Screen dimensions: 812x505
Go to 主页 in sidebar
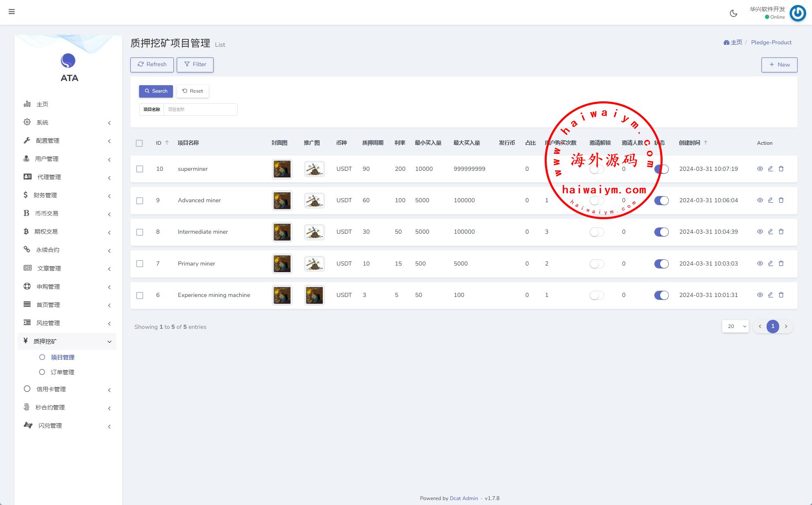[42, 104]
